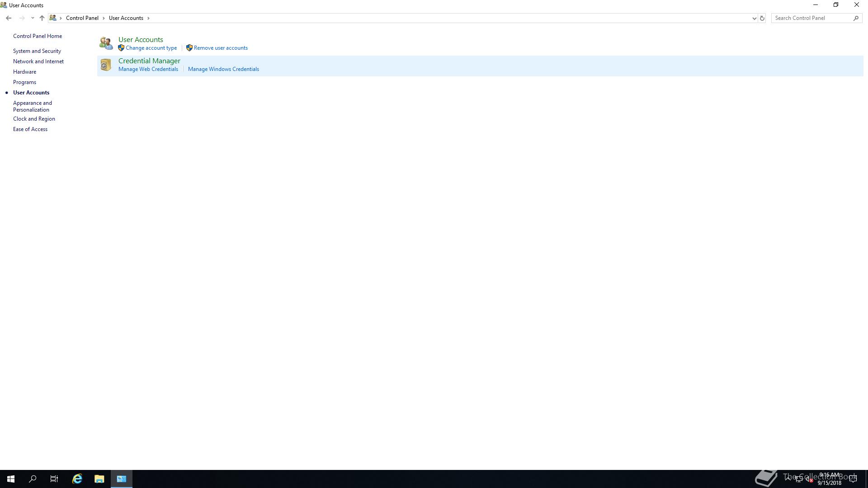Select Network and Internet in the sidebar
The height and width of the screenshot is (488, 868).
click(x=38, y=61)
